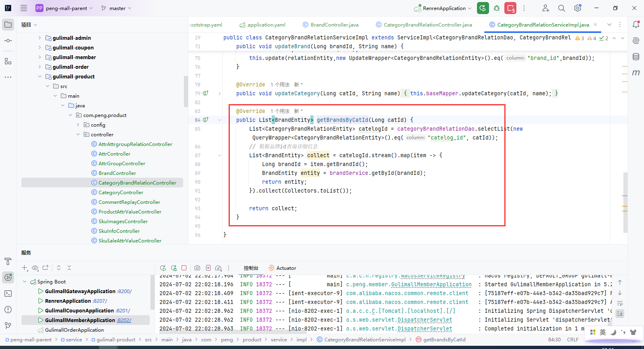Image resolution: width=644 pixels, height=349 pixels.
Task: Open the master branch dropdown
Action: pyautogui.click(x=116, y=8)
